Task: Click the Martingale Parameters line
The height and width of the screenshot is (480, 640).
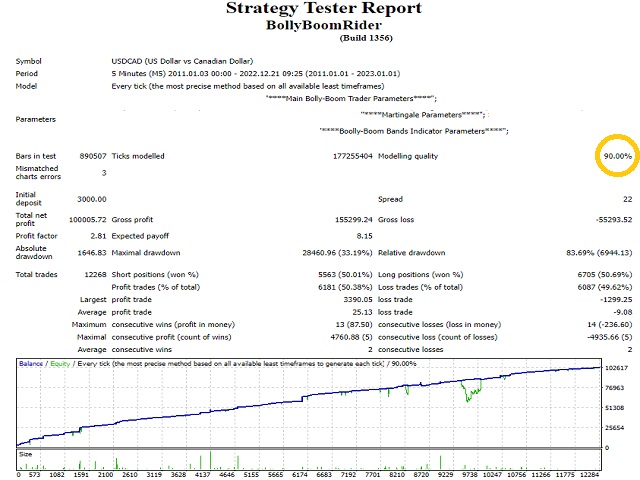Action: (423, 115)
